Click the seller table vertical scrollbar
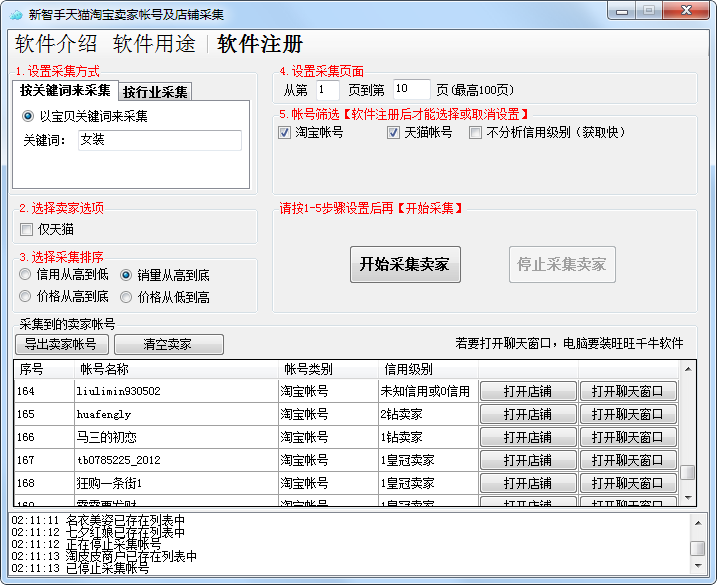Viewport: 717px width, 585px height. click(x=687, y=430)
